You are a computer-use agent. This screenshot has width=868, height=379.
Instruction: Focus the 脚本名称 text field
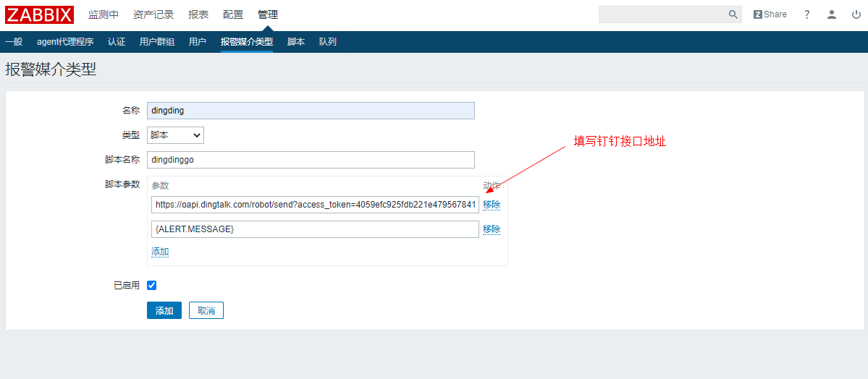pyautogui.click(x=311, y=160)
